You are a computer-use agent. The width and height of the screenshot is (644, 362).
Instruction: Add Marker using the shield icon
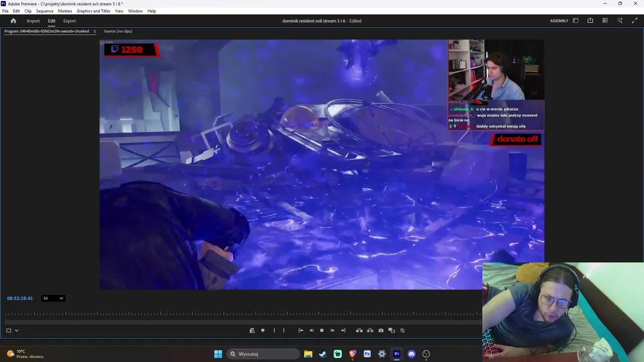tap(263, 330)
